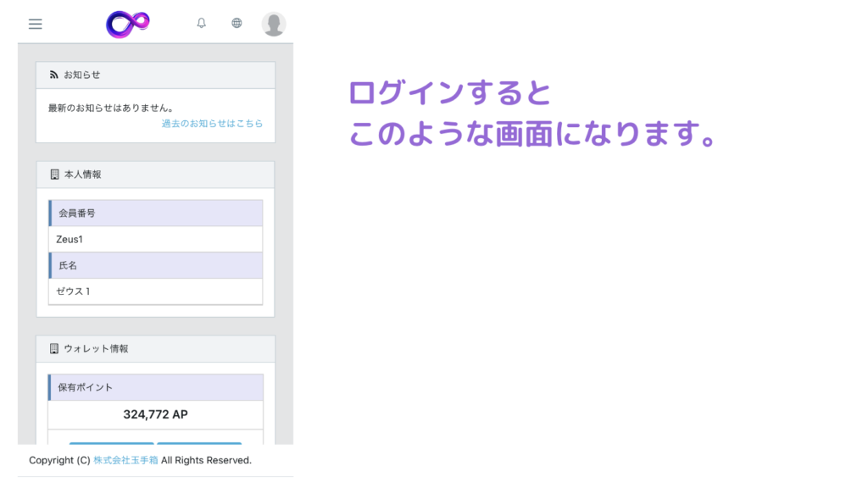Follow the 株式会社玉手箱 footer link
Viewport: 868px width, 488px height.
[125, 460]
